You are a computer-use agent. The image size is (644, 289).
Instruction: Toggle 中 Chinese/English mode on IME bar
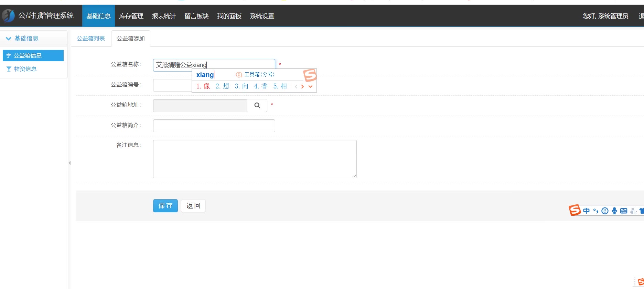587,211
